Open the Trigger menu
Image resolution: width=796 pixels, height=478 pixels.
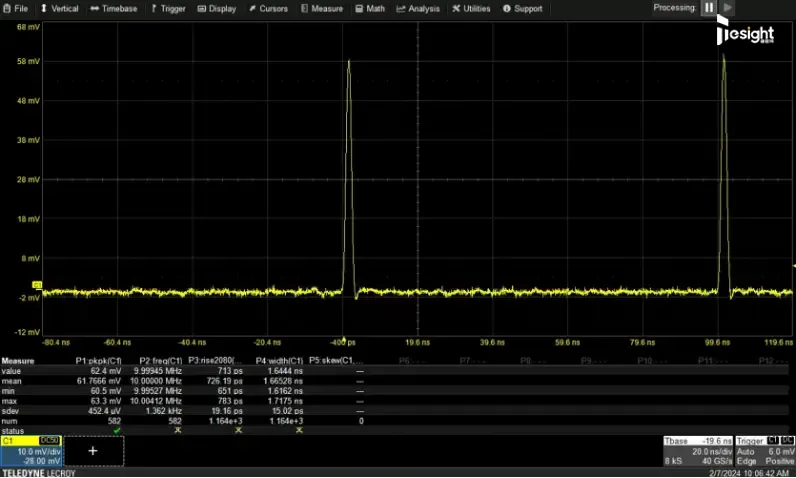(168, 9)
